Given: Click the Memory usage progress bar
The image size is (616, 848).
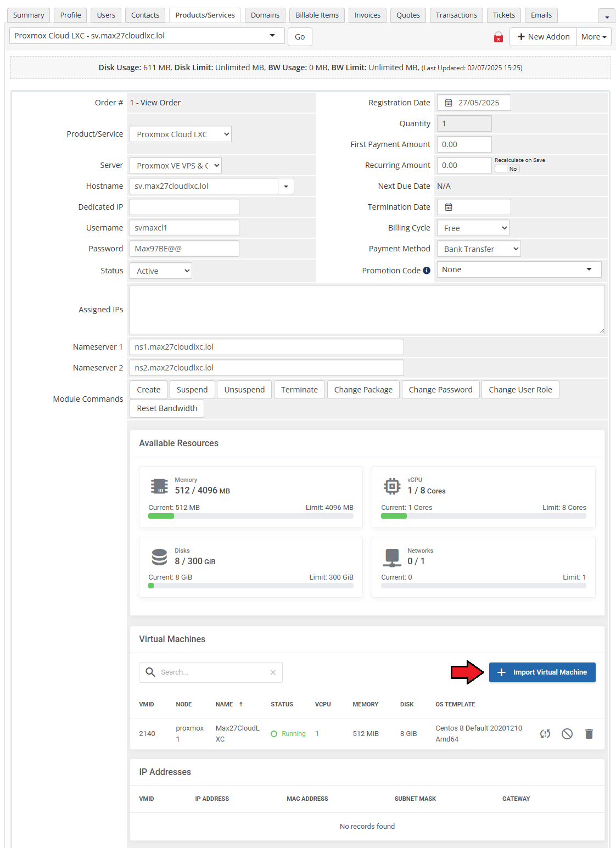Looking at the screenshot, I should click(x=251, y=516).
